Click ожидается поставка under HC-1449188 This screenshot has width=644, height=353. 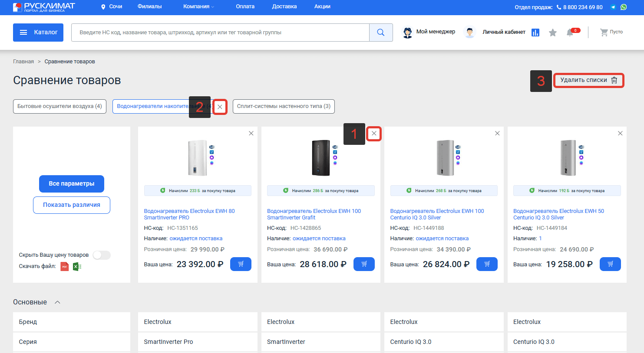442,239
